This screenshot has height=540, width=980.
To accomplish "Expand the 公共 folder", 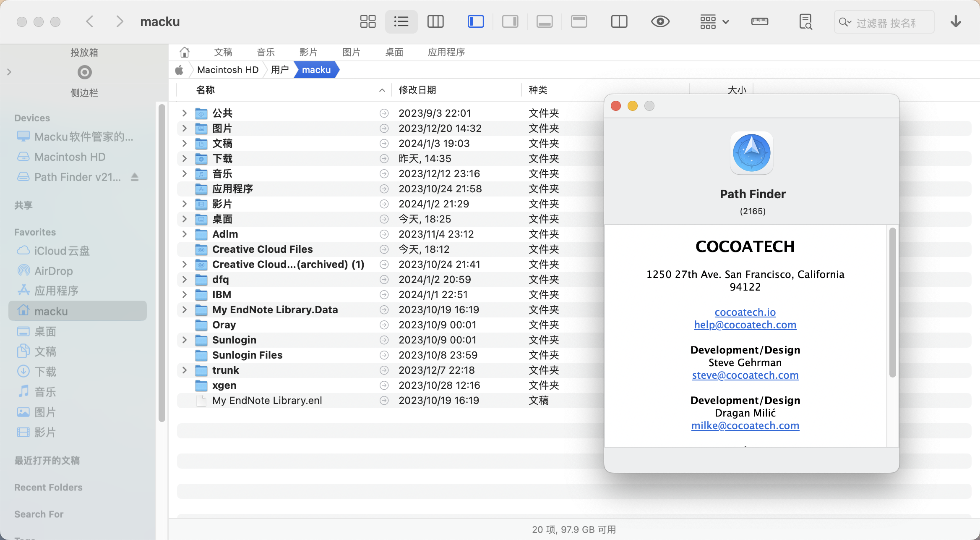I will coord(184,113).
